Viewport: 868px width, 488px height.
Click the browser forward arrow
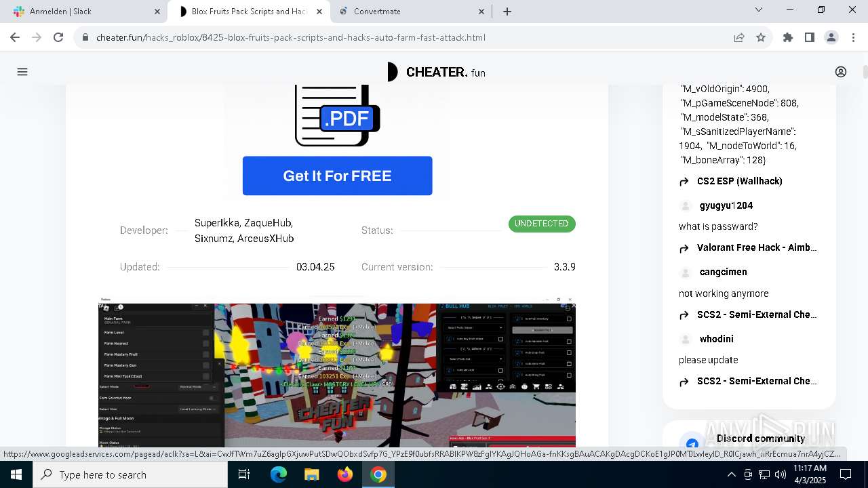[37, 37]
